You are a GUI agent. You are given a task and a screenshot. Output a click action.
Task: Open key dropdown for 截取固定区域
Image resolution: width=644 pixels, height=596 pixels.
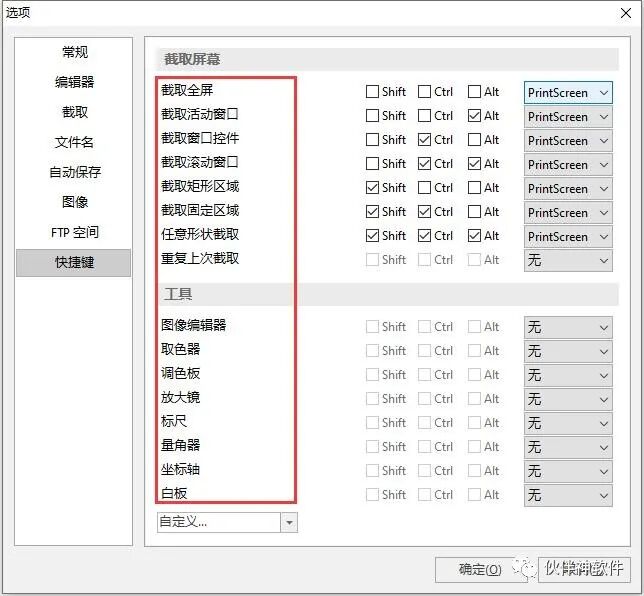[x=568, y=213]
